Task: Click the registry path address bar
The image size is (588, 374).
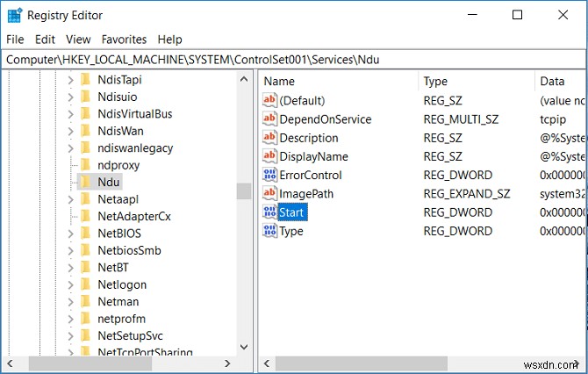Action: click(x=294, y=59)
